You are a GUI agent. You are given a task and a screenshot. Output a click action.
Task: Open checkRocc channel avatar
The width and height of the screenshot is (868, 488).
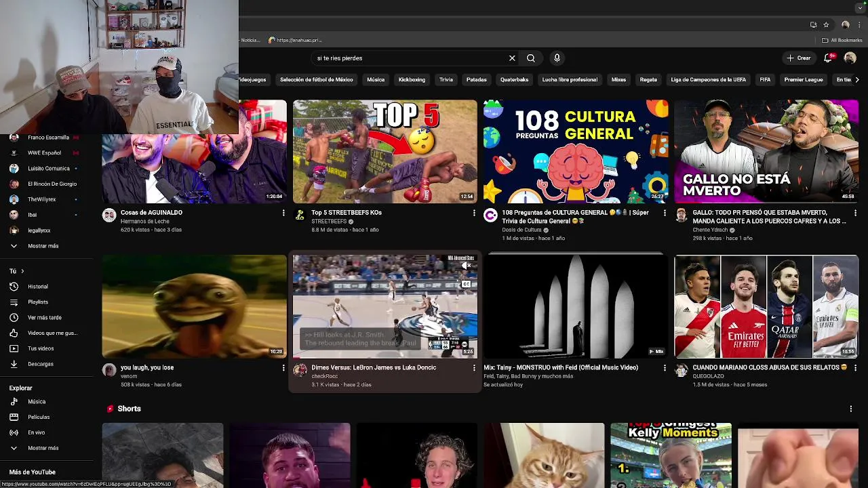pyautogui.click(x=300, y=370)
